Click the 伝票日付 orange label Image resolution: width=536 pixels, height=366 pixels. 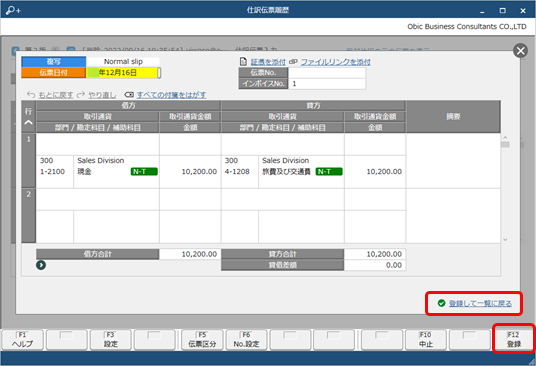click(x=54, y=72)
